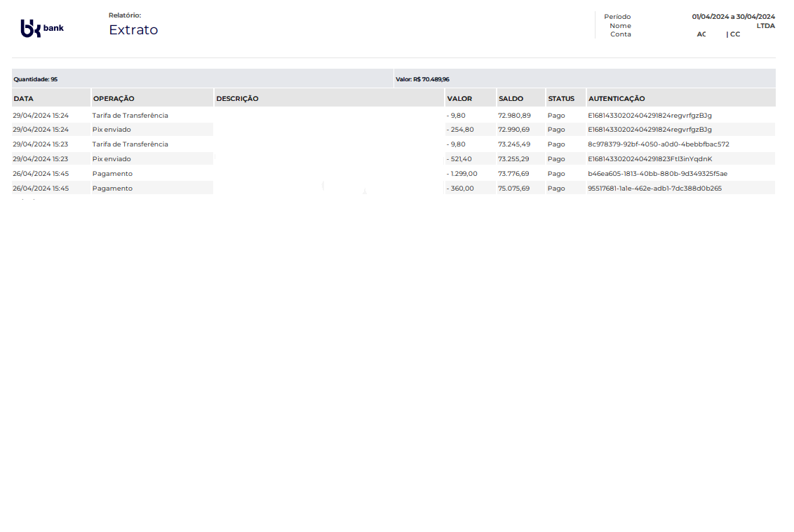
Task: Click the 73.245,49 balance
Action: [x=514, y=144]
